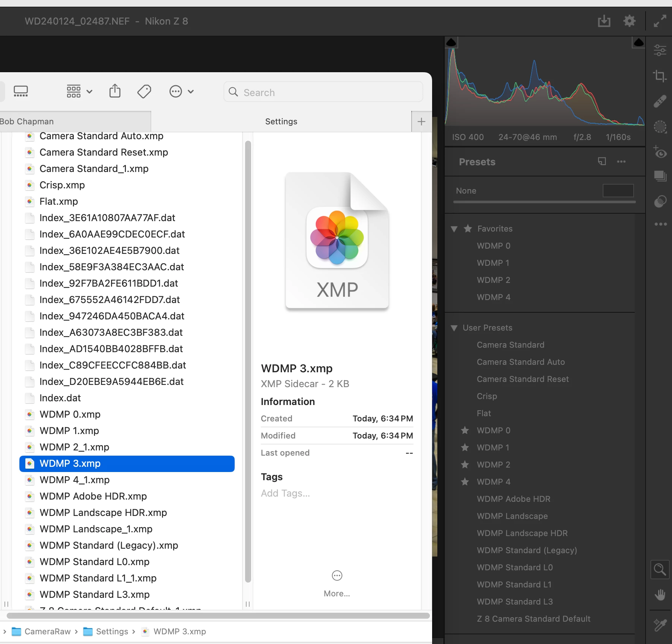Click the preset amount value box
Image resolution: width=672 pixels, height=644 pixels.
tap(618, 191)
